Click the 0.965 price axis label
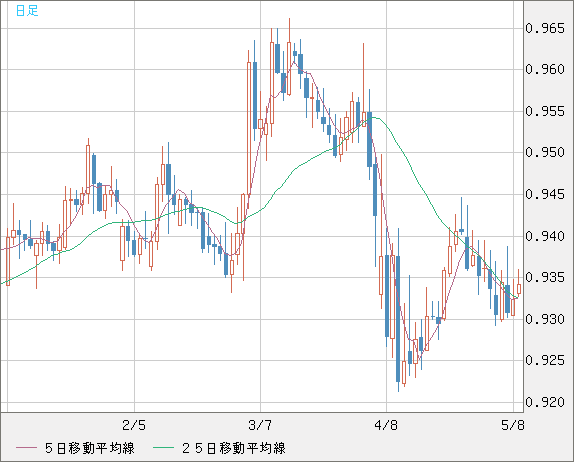 [x=545, y=28]
